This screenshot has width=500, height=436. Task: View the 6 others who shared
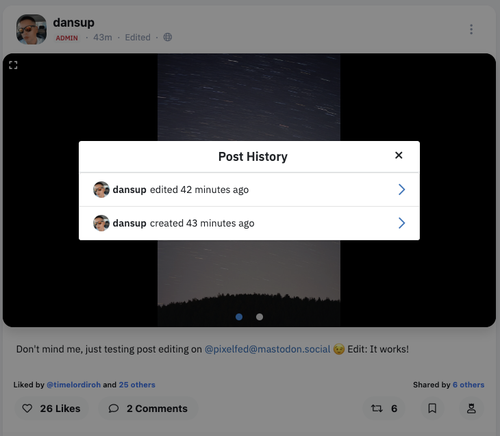click(468, 385)
